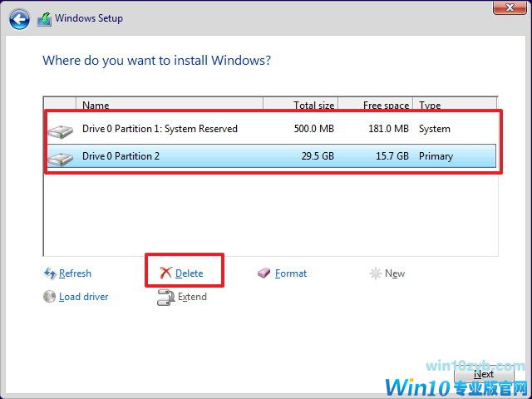532x399 pixels.
Task: Sort by the Name column header
Action: coord(170,105)
